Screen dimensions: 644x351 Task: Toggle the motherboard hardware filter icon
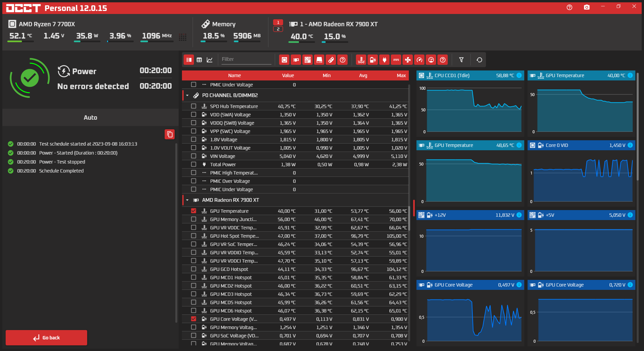coord(307,60)
